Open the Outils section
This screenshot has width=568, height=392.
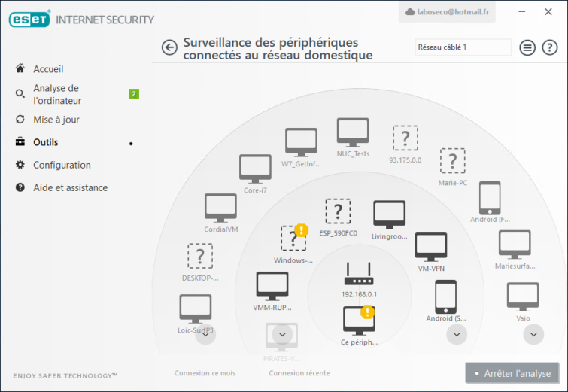[x=46, y=142]
